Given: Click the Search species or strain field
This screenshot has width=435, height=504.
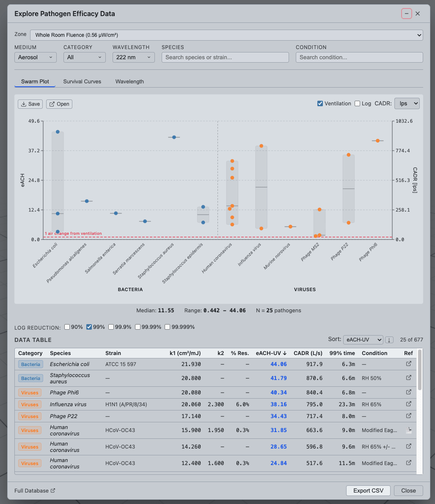Looking at the screenshot, I should 225,57.
